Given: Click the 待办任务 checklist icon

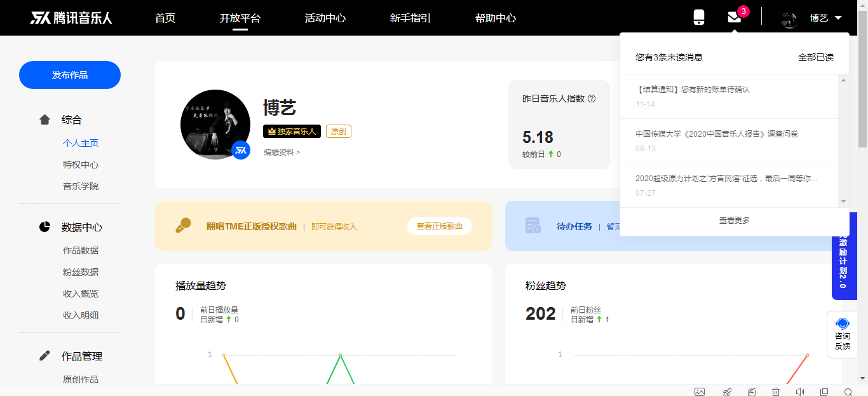Looking at the screenshot, I should click(533, 226).
